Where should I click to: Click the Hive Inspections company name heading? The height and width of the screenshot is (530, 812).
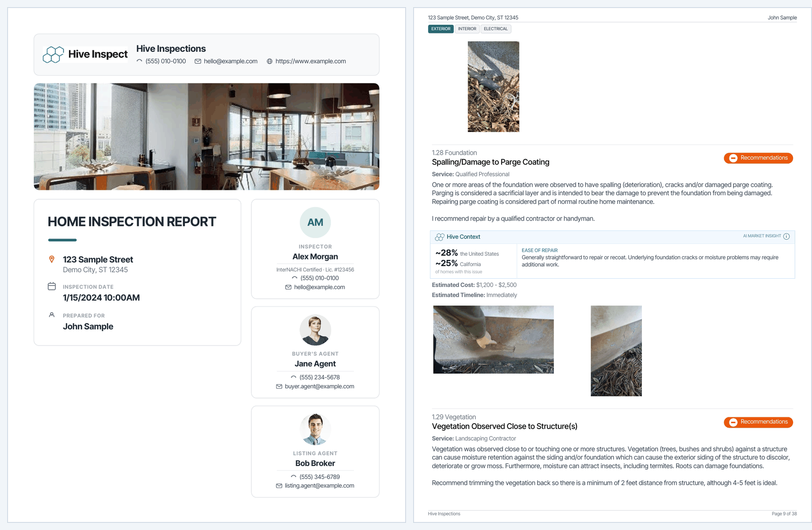click(x=171, y=49)
